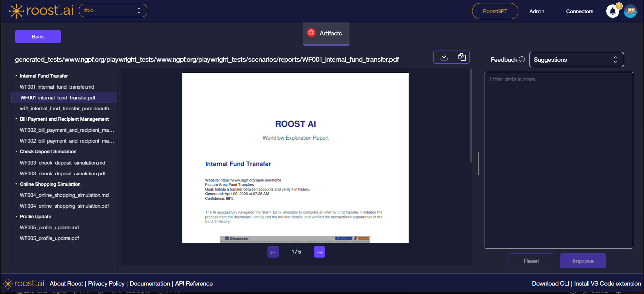
Task: Click the footer roost.ai logo
Action: coord(24,284)
